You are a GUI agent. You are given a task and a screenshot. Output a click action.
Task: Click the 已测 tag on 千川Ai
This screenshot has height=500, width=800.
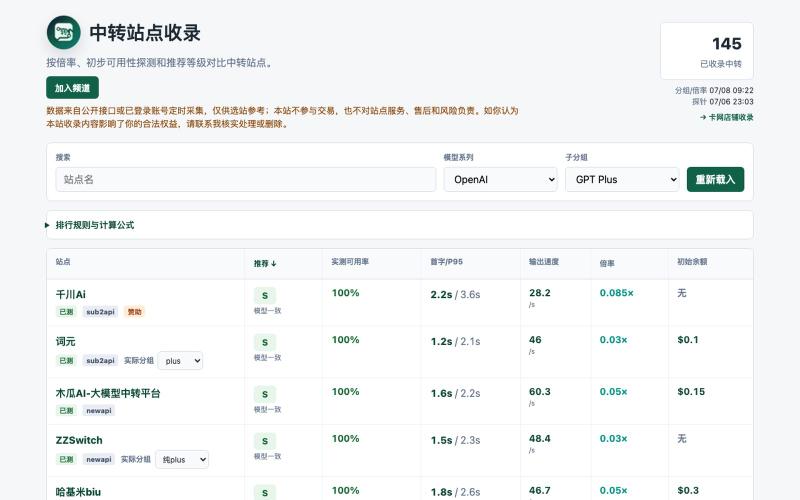(x=66, y=312)
